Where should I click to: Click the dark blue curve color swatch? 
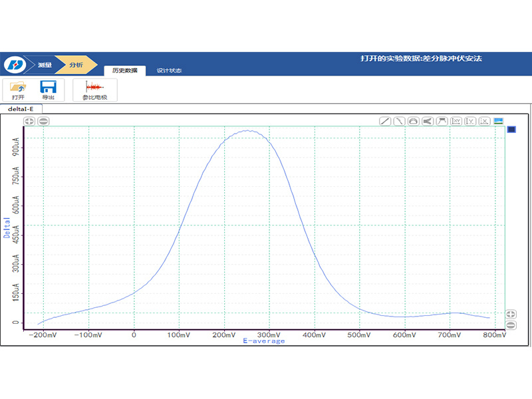click(511, 130)
